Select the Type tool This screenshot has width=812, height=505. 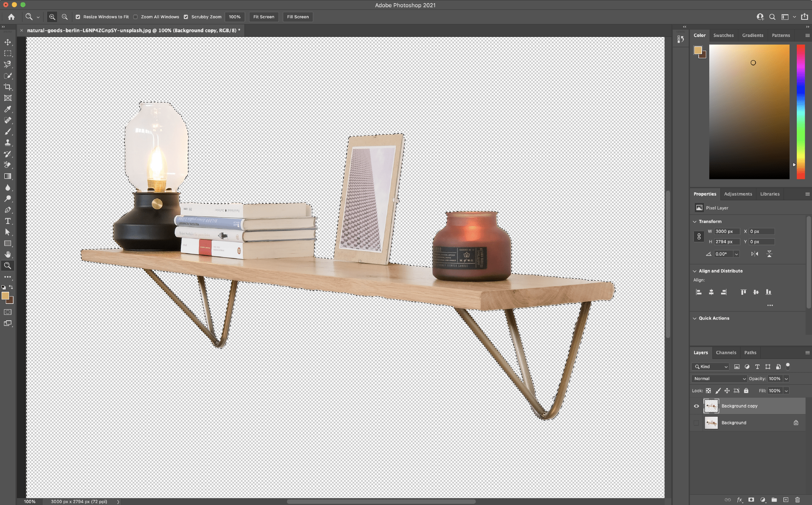8,221
